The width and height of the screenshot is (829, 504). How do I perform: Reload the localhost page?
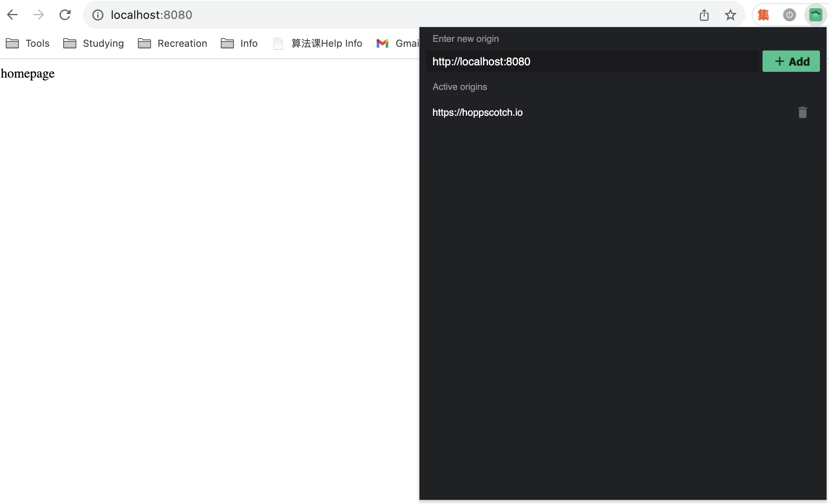65,15
